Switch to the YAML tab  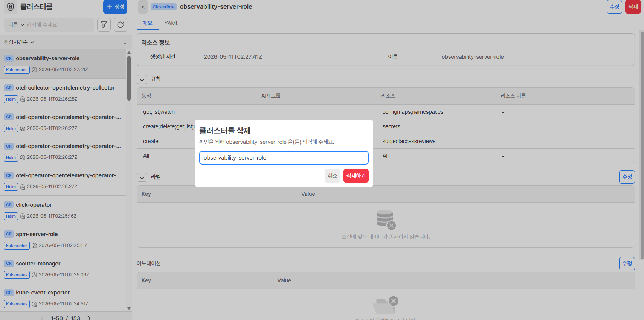pyautogui.click(x=171, y=23)
